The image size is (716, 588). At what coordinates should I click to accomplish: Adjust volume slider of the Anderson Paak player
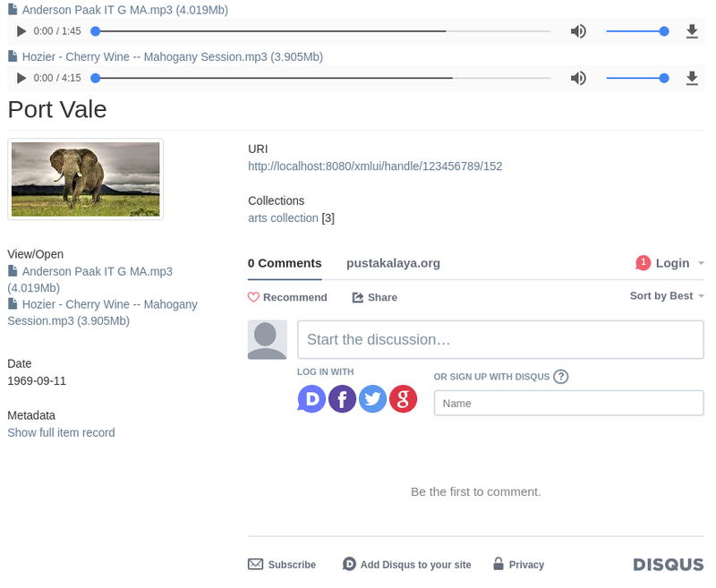click(x=637, y=31)
